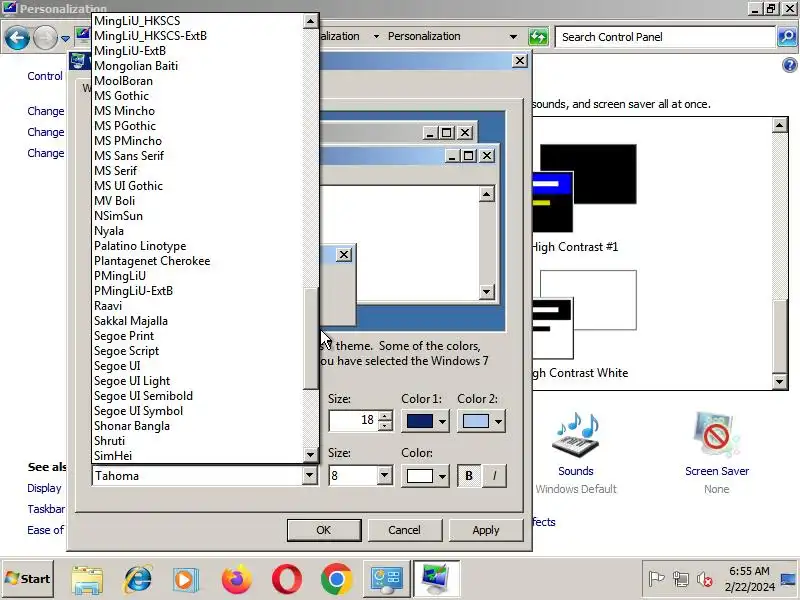Open the Screen Saver icon
The image size is (800, 600).
716,435
